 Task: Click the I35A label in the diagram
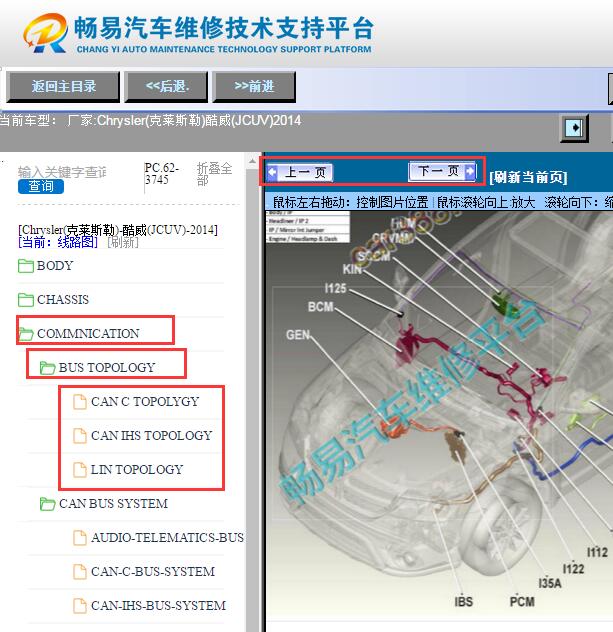(550, 583)
